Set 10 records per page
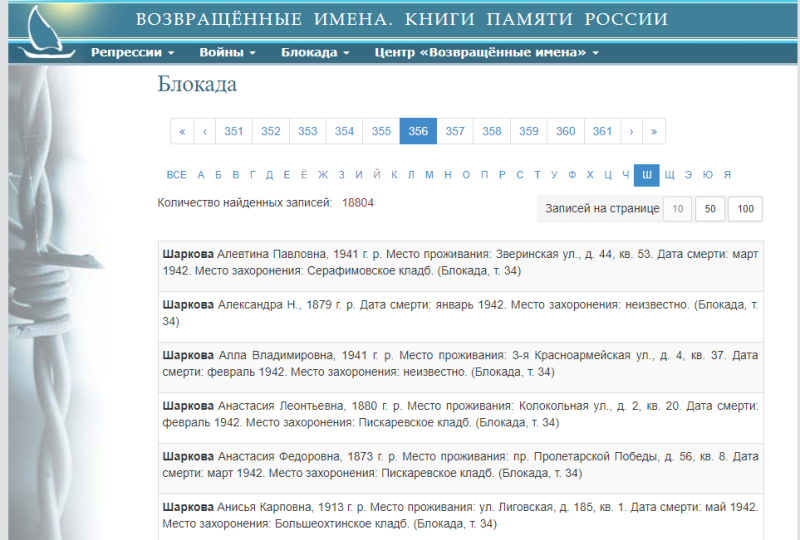The height and width of the screenshot is (540, 800). tap(678, 209)
